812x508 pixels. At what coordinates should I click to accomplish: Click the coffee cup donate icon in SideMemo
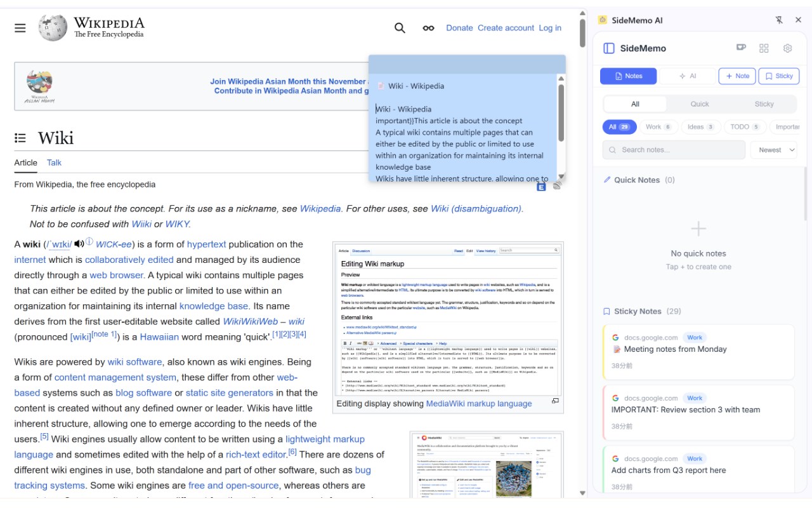740,48
